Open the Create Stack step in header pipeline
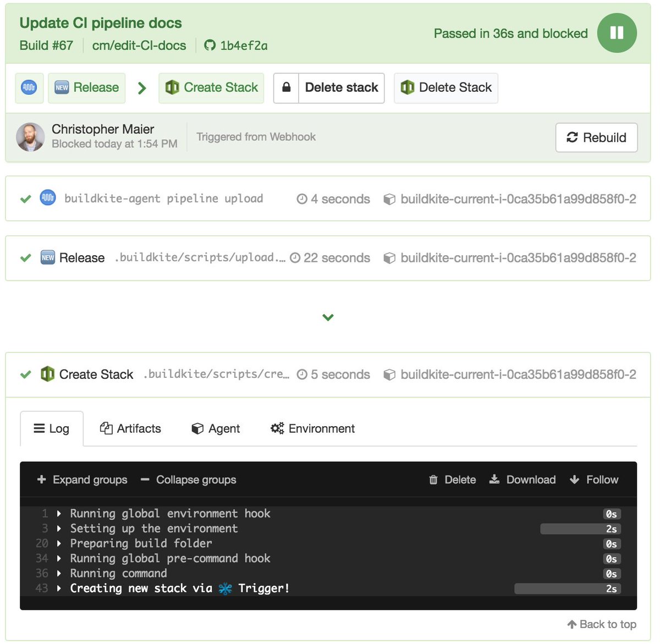 tap(211, 87)
